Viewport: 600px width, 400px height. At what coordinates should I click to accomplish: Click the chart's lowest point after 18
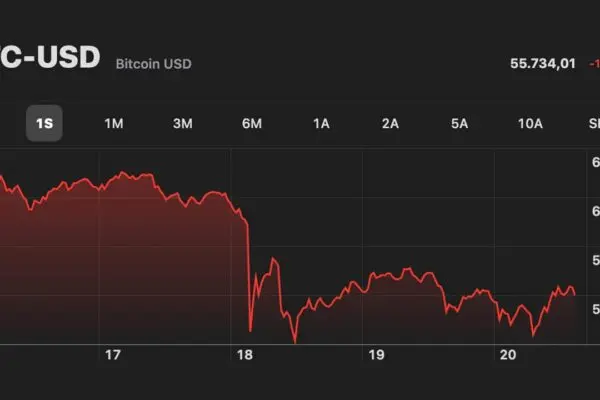[x=295, y=342]
